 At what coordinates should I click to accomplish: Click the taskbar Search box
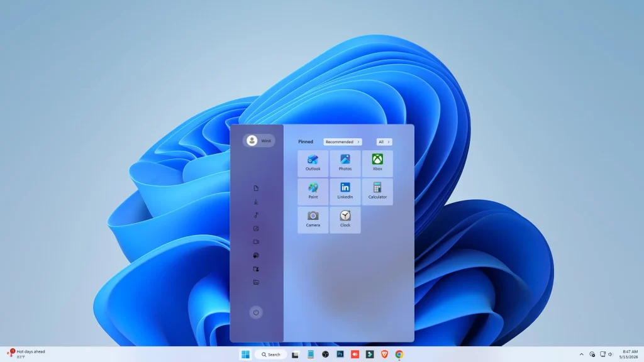tap(271, 354)
